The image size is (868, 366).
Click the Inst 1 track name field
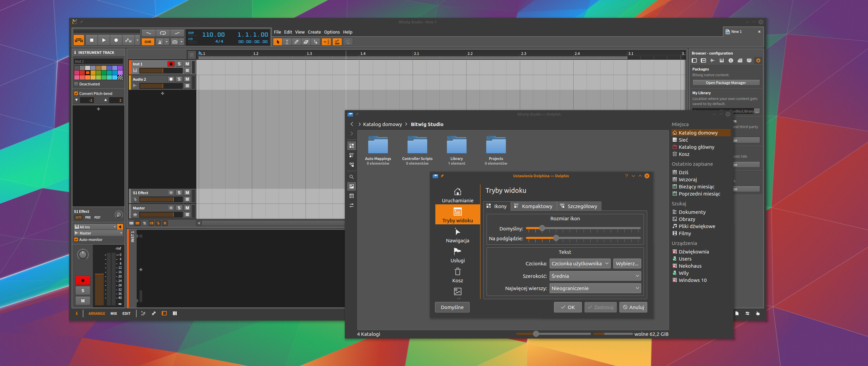pos(98,61)
